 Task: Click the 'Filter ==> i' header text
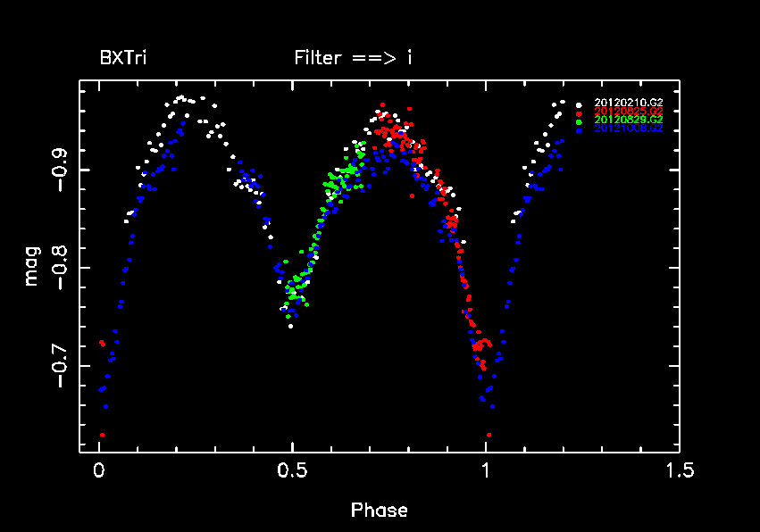pos(353,59)
